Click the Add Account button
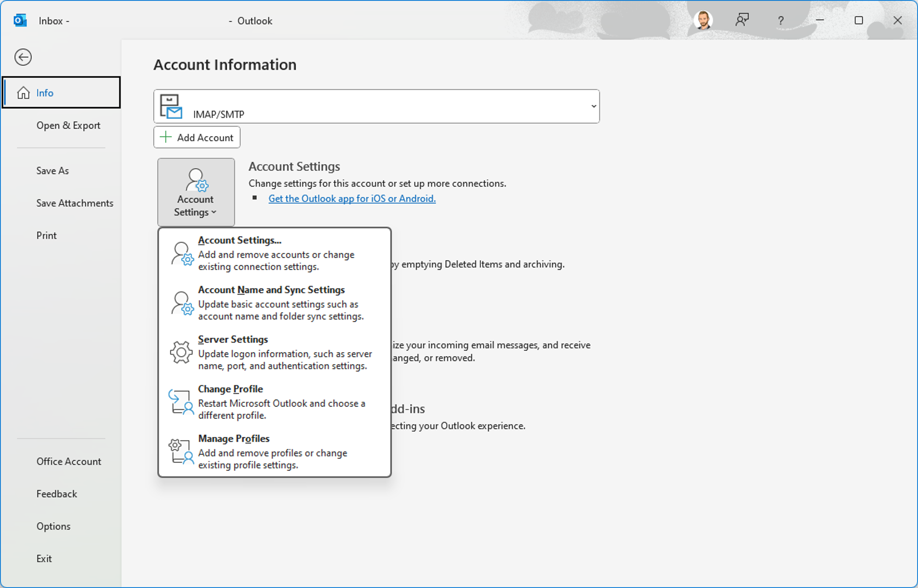 click(197, 137)
